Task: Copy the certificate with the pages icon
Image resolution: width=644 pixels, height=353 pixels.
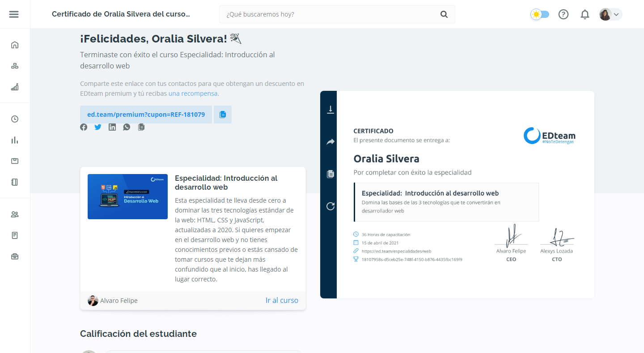Action: pyautogui.click(x=330, y=174)
